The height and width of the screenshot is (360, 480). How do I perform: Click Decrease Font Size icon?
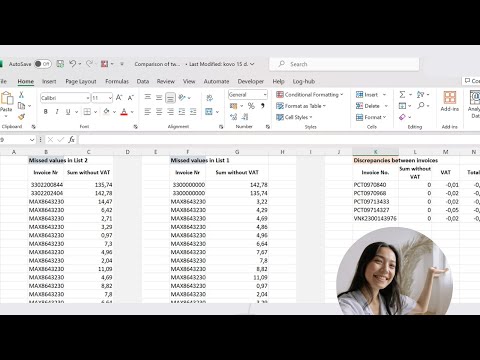pyautogui.click(x=131, y=98)
